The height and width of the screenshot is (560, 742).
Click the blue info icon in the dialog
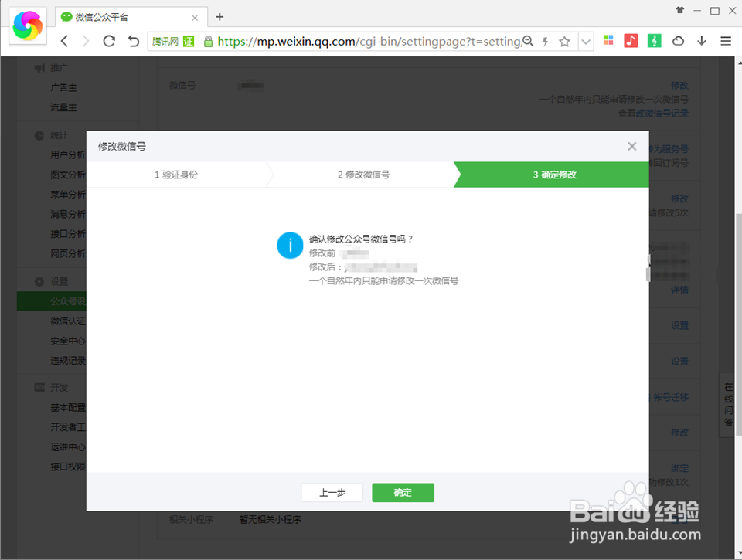[289, 245]
